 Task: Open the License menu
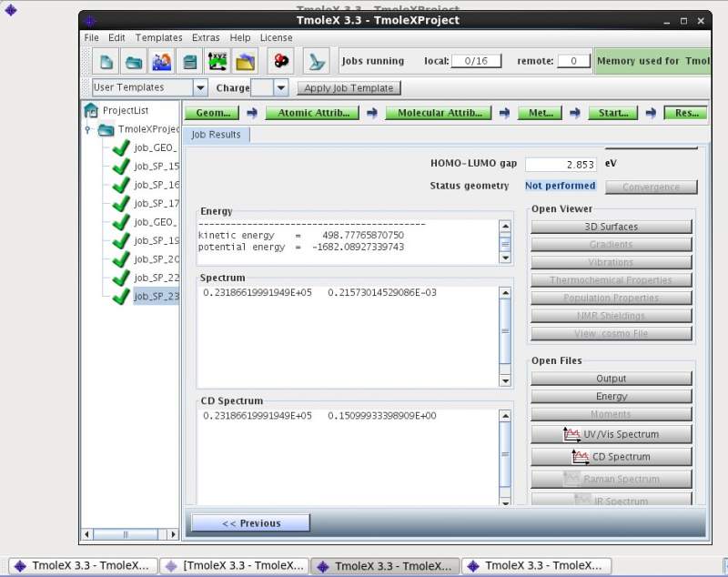click(x=277, y=37)
